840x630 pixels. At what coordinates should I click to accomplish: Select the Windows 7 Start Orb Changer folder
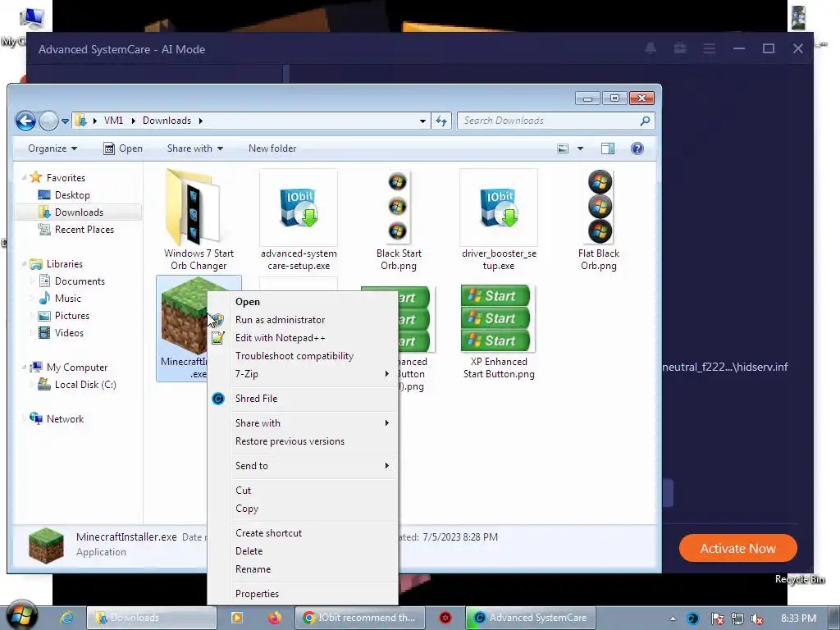point(199,220)
